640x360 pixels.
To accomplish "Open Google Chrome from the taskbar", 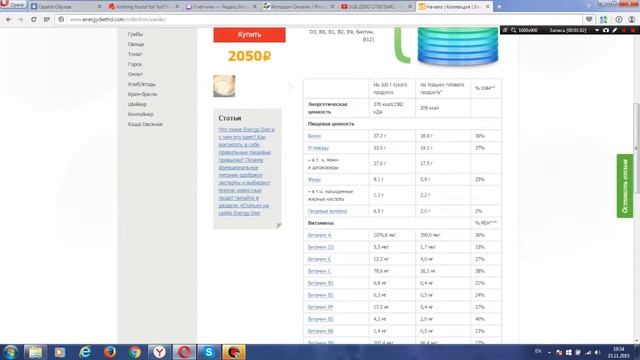I will pyautogui.click(x=135, y=352).
